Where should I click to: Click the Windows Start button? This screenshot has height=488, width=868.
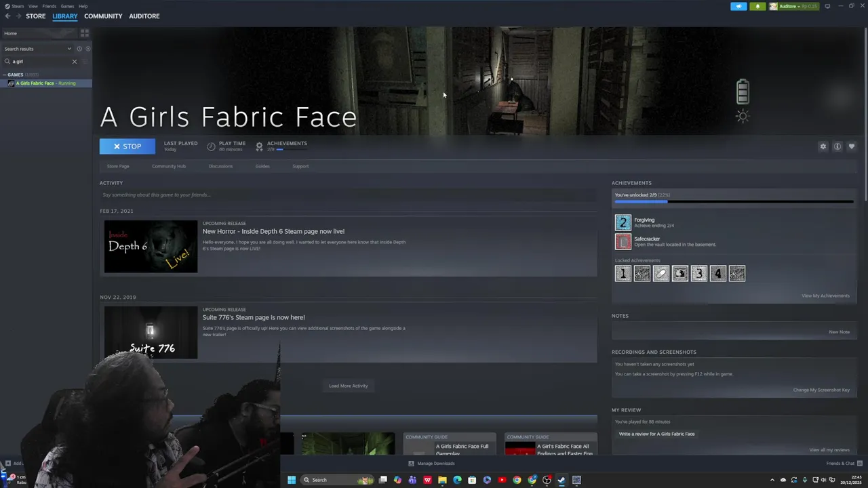pyautogui.click(x=292, y=480)
